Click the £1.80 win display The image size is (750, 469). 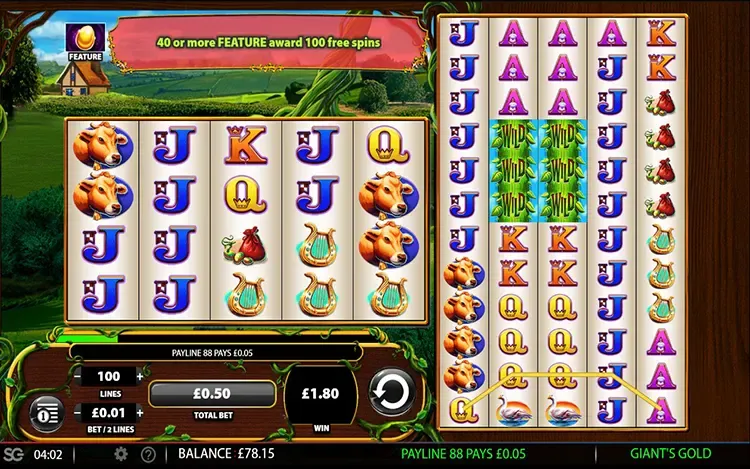(x=320, y=394)
